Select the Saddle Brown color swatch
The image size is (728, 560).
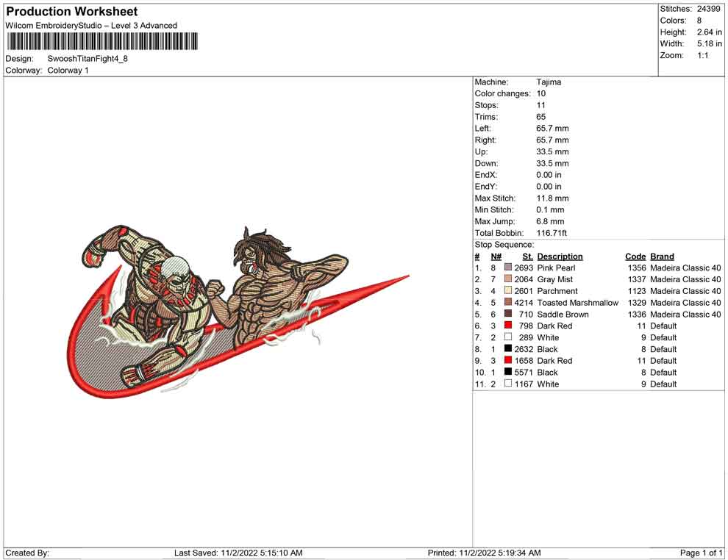pos(508,314)
